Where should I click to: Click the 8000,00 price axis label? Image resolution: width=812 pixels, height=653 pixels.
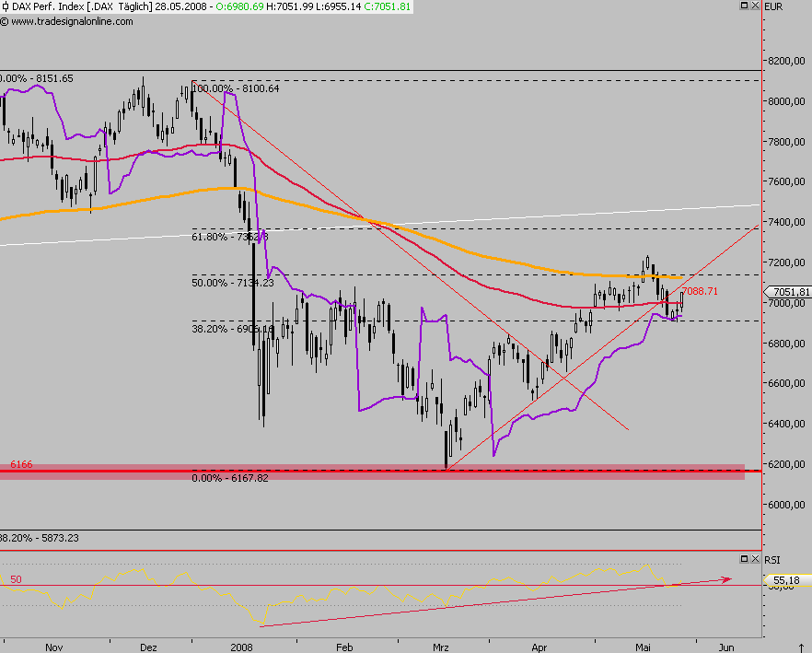pos(786,101)
